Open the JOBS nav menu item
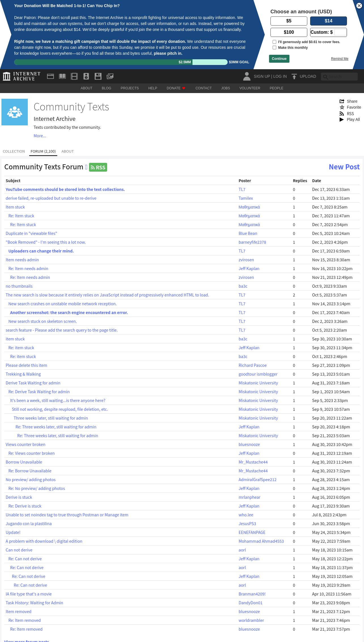Screen dimensions: 364x642 (226, 88)
